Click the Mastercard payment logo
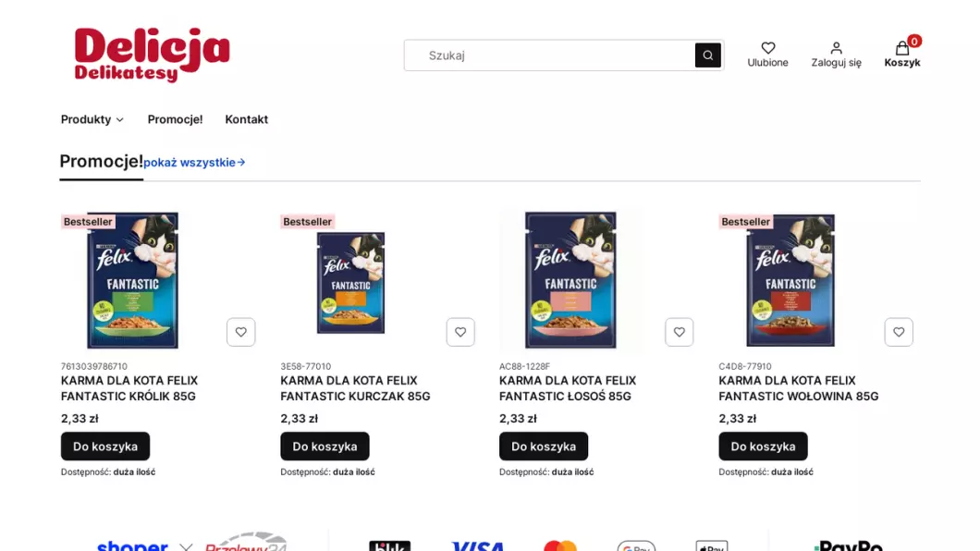 coord(560,546)
